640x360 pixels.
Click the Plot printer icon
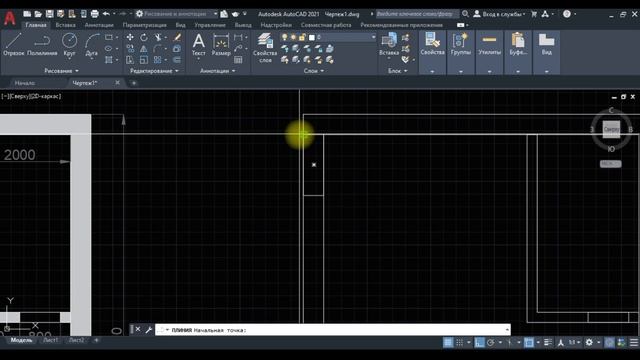[95, 14]
